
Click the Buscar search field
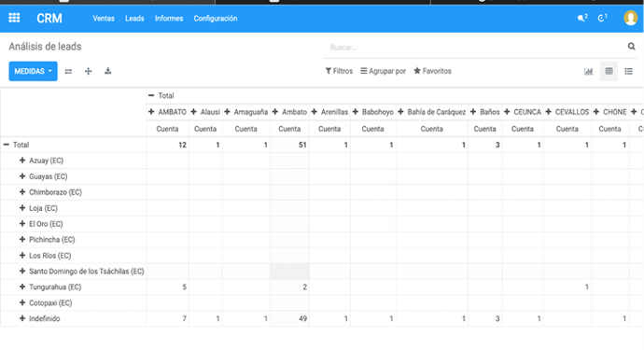[476, 48]
